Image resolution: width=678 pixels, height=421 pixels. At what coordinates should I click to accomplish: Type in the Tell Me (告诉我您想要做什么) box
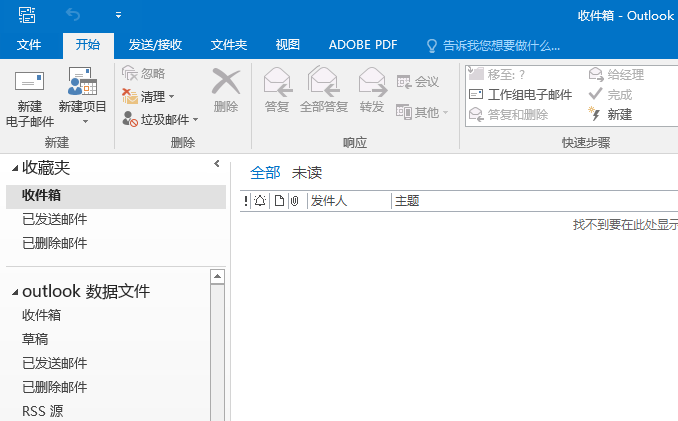500,45
